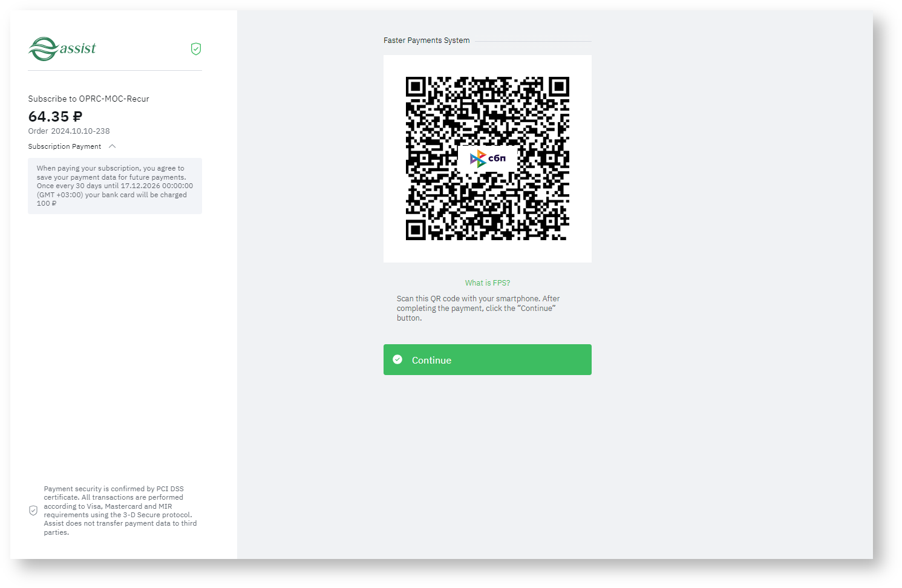
Task: Click the Assist logo
Action: coord(62,49)
